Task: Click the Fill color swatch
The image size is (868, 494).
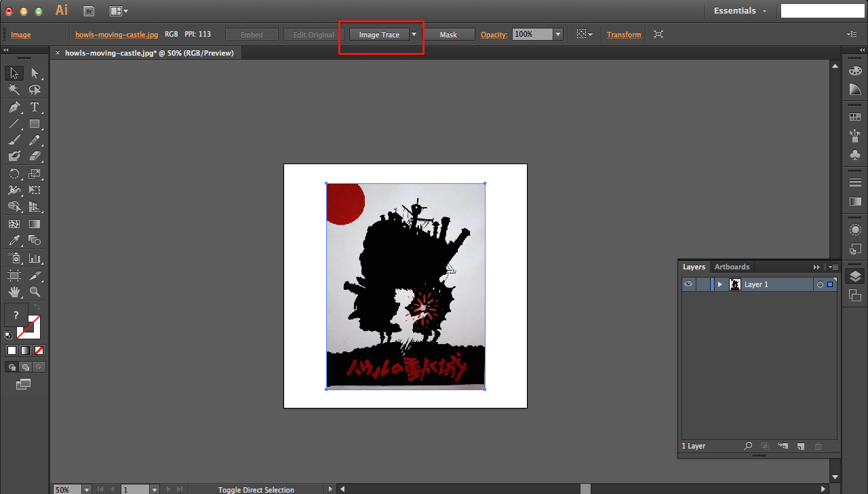Action: point(16,315)
